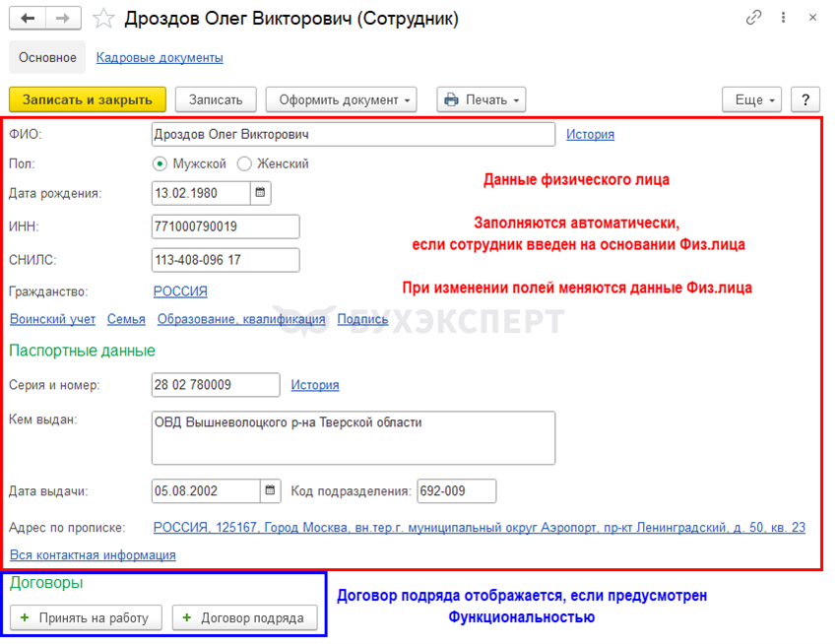Open Образование, квалификация link
This screenshot has height=644, width=838.
point(241,319)
